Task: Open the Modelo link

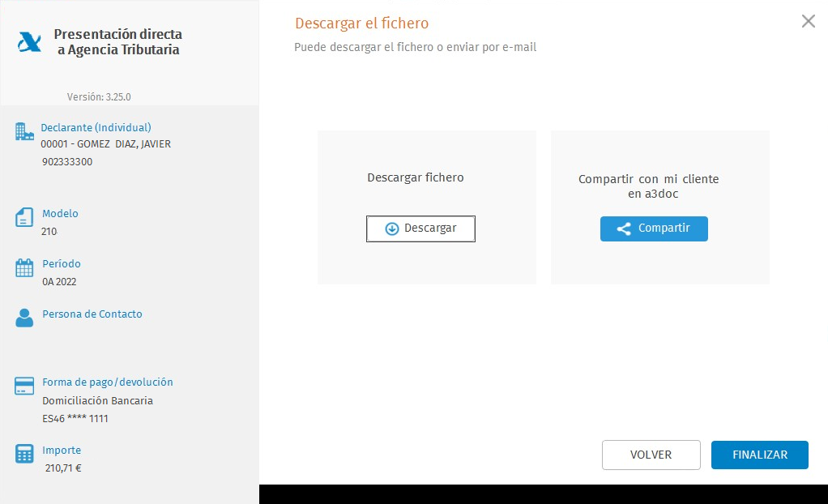Action: click(x=60, y=213)
